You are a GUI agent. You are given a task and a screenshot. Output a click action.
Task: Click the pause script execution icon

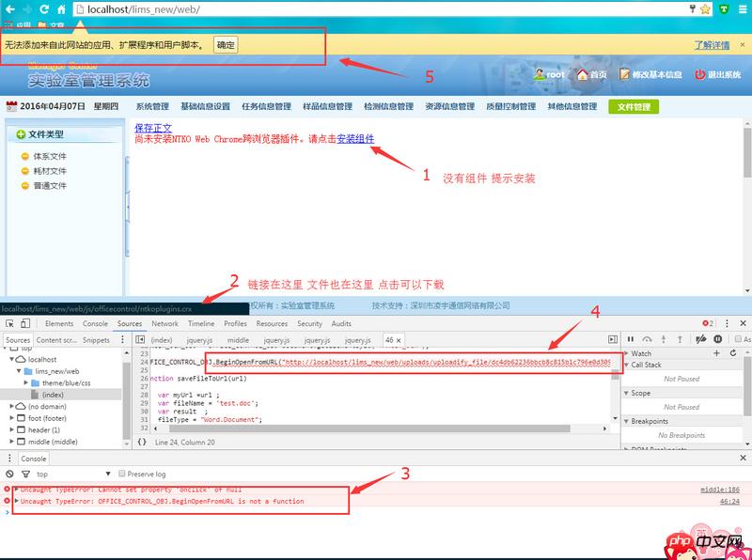pyautogui.click(x=631, y=339)
